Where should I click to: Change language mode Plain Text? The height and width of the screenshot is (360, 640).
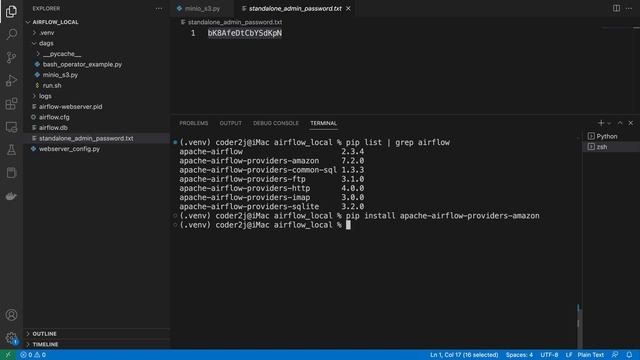[x=591, y=355]
